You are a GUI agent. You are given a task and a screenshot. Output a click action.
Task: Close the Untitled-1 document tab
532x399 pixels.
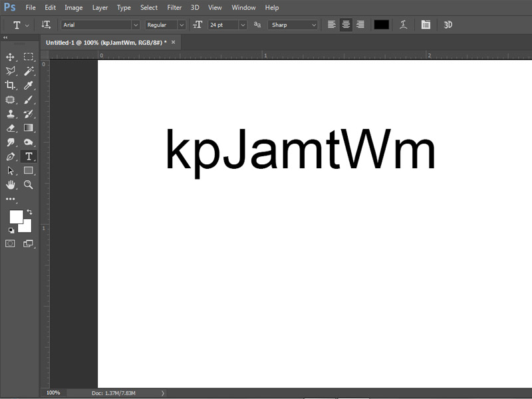174,42
